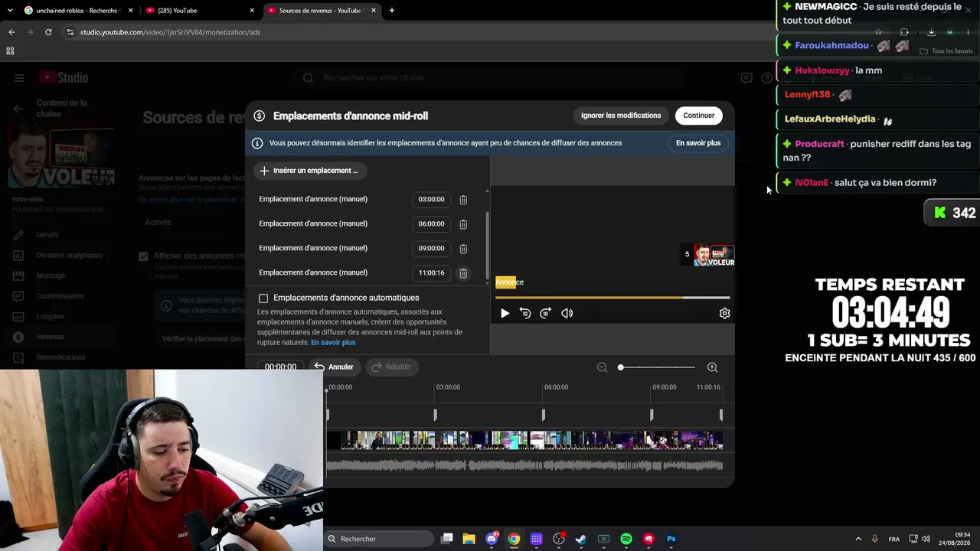The image size is (980, 551).
Task: Click the microphone tray icon
Action: (874, 539)
